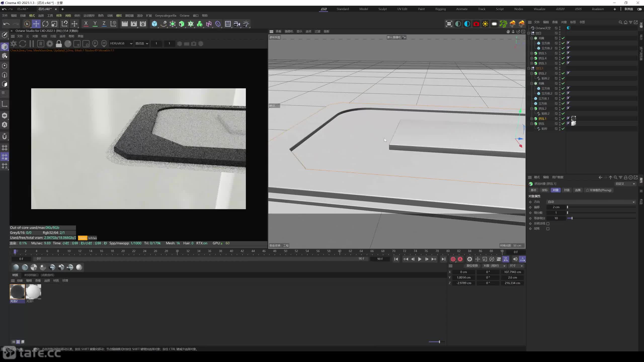This screenshot has width=644, height=362.
Task: Pause the Octane Live Viewer render
Action: coord(32,44)
